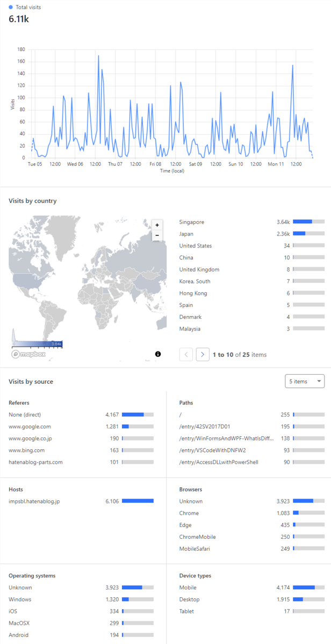Select Japan in the country list

pyautogui.click(x=251, y=234)
